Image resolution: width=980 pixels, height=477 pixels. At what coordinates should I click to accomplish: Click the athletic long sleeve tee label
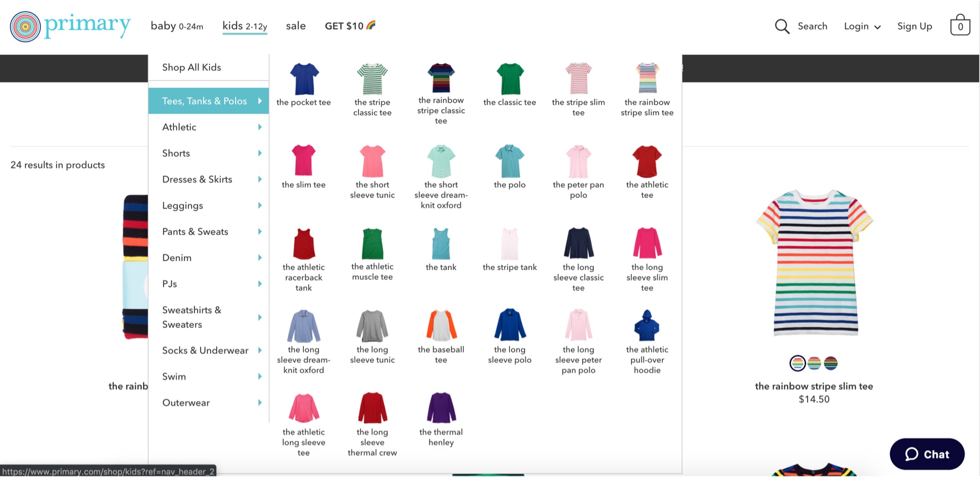(x=304, y=442)
